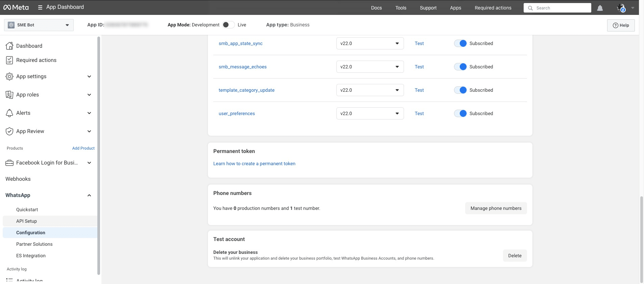Open Webhooks in sidebar

coord(18,179)
